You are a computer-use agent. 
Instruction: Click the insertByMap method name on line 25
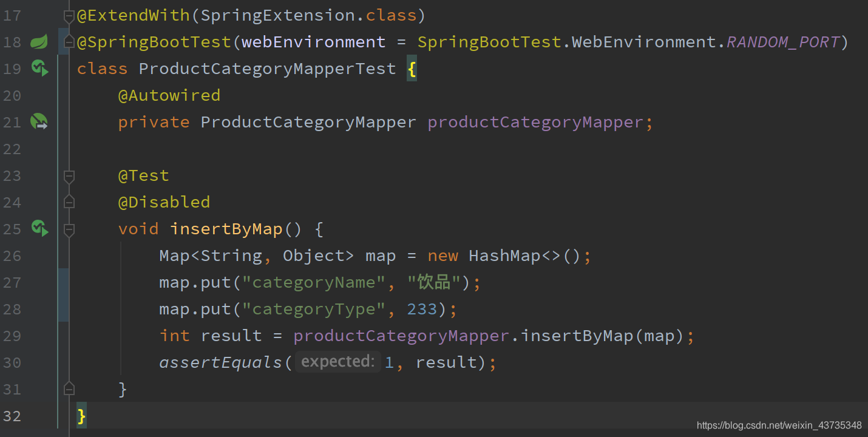(x=226, y=229)
